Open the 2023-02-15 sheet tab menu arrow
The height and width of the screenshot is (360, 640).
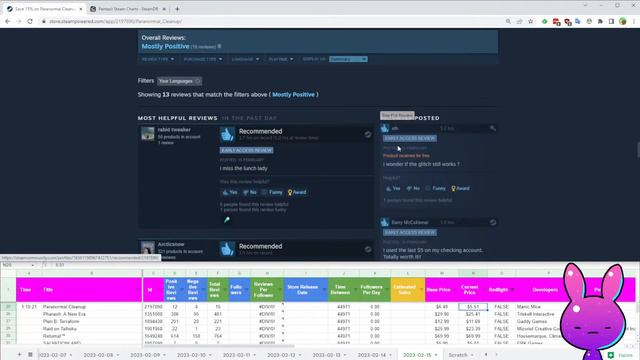point(436,355)
